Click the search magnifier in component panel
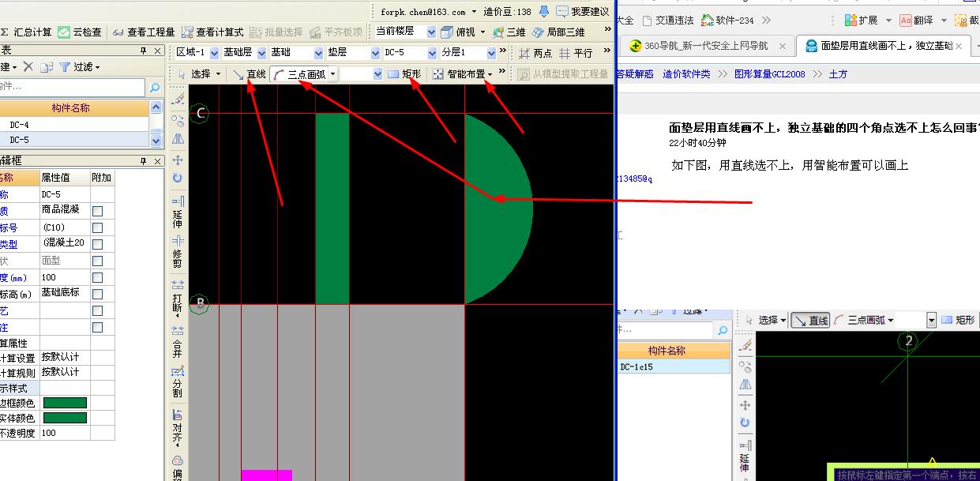This screenshot has width=980, height=481. [x=156, y=86]
